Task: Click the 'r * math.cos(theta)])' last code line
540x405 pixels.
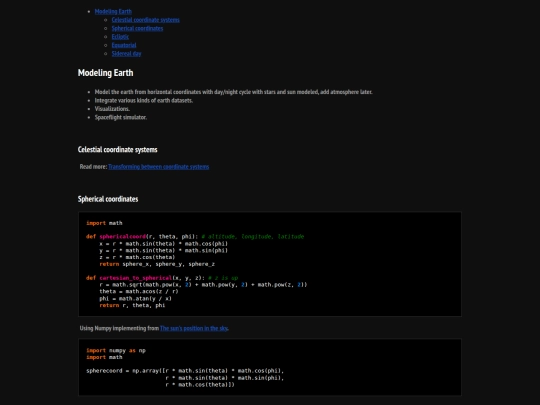Action: 200,385
